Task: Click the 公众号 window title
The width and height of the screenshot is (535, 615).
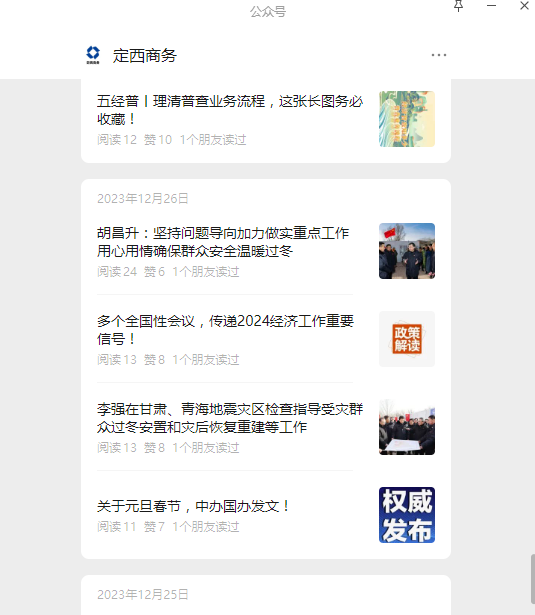Action: click(268, 11)
